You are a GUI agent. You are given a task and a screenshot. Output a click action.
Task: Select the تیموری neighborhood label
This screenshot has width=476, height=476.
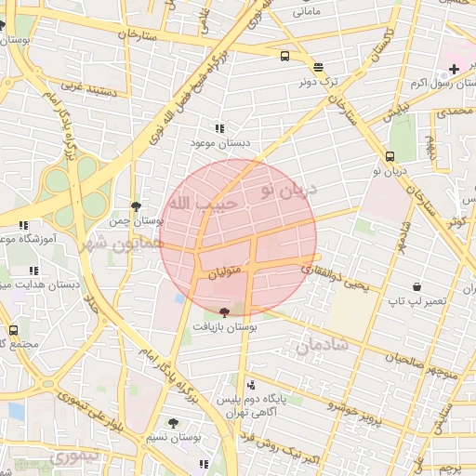pyautogui.click(x=74, y=457)
